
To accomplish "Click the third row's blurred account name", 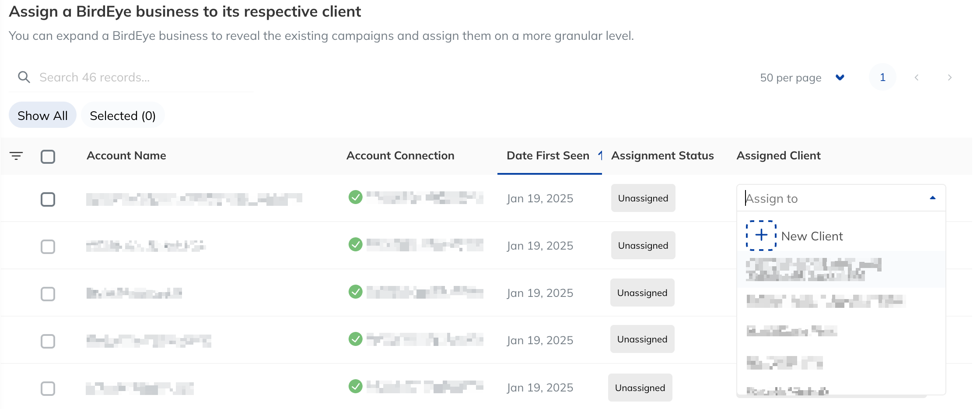I will click(x=134, y=293).
